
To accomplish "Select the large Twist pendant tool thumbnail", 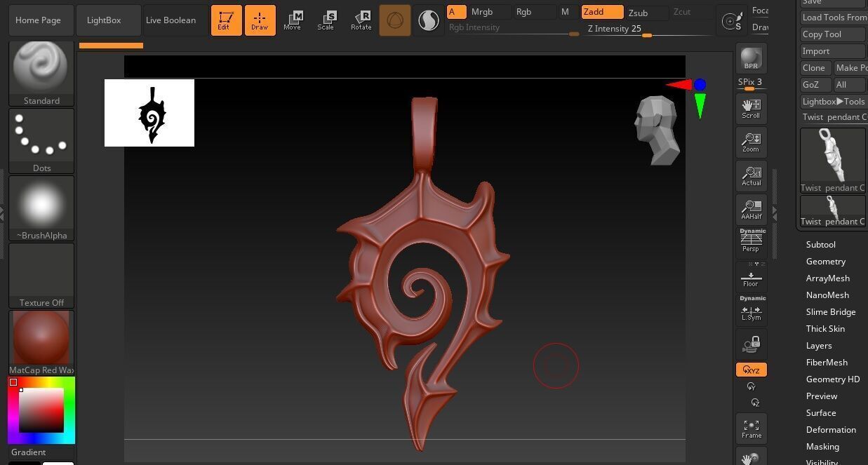I will click(833, 159).
